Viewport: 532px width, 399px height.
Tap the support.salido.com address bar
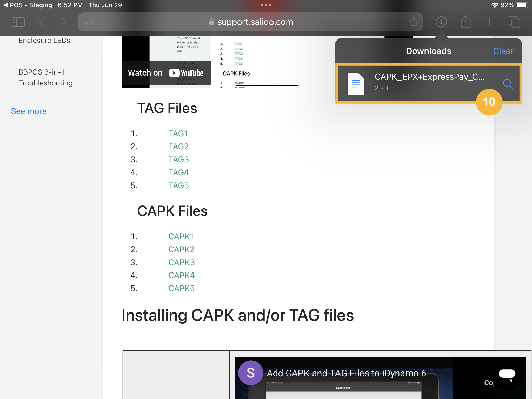pyautogui.click(x=250, y=22)
